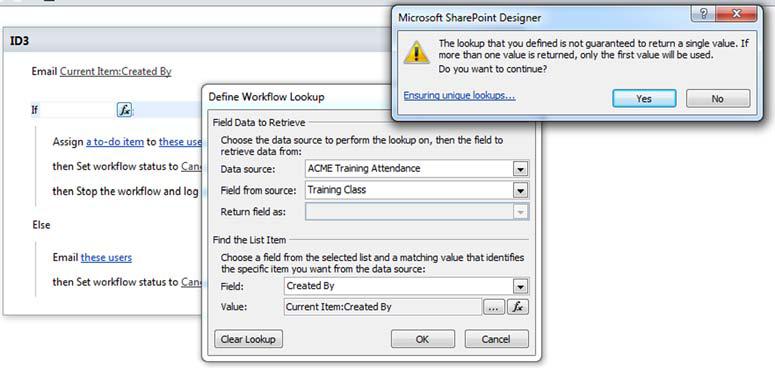The image size is (775, 368).
Task: Click the these users link in Assign action
Action: click(x=180, y=142)
